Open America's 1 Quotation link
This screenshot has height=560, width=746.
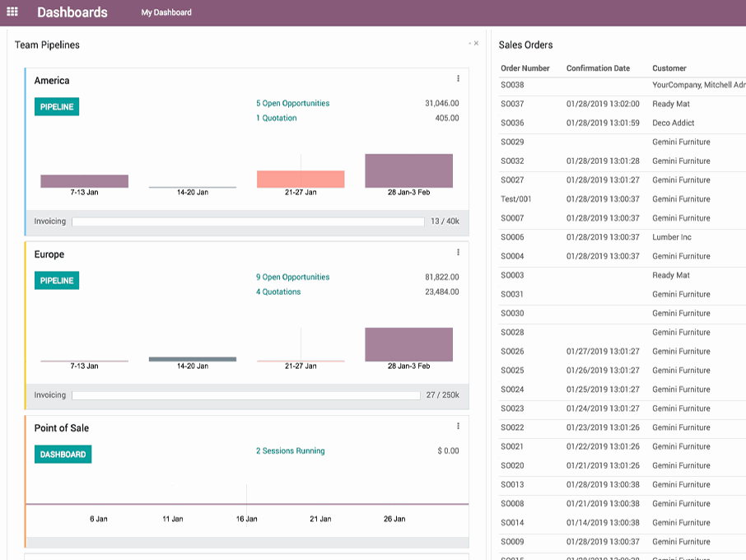pyautogui.click(x=276, y=119)
